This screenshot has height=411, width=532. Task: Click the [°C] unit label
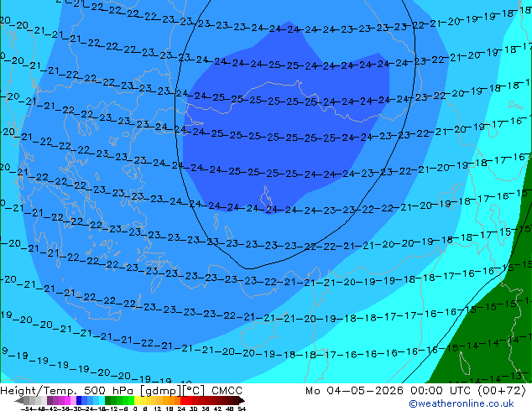click(x=191, y=391)
